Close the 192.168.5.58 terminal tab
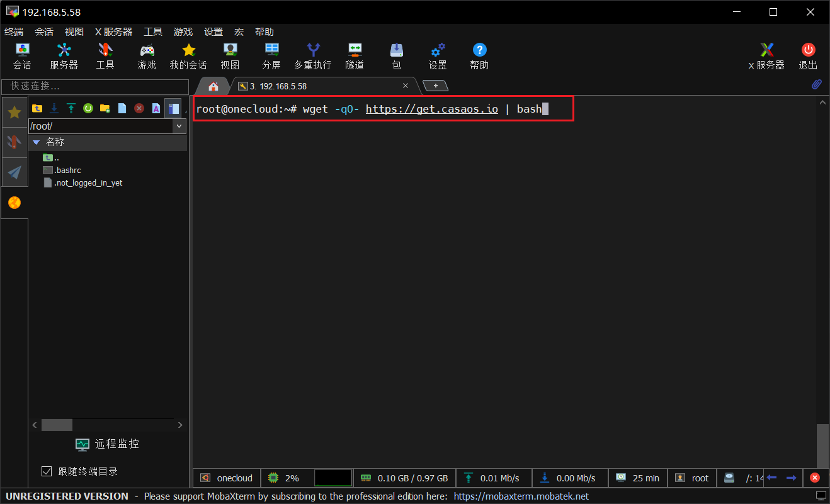 tap(406, 86)
